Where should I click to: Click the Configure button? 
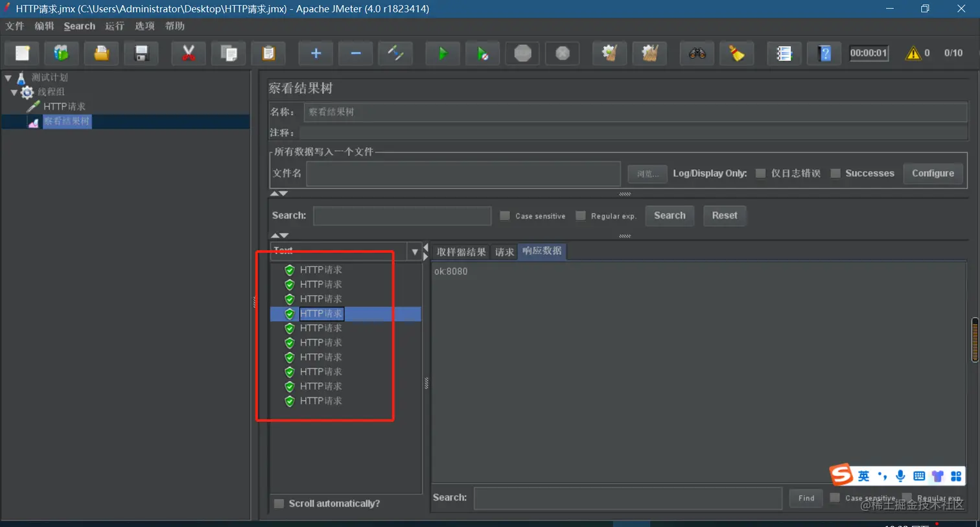point(933,173)
